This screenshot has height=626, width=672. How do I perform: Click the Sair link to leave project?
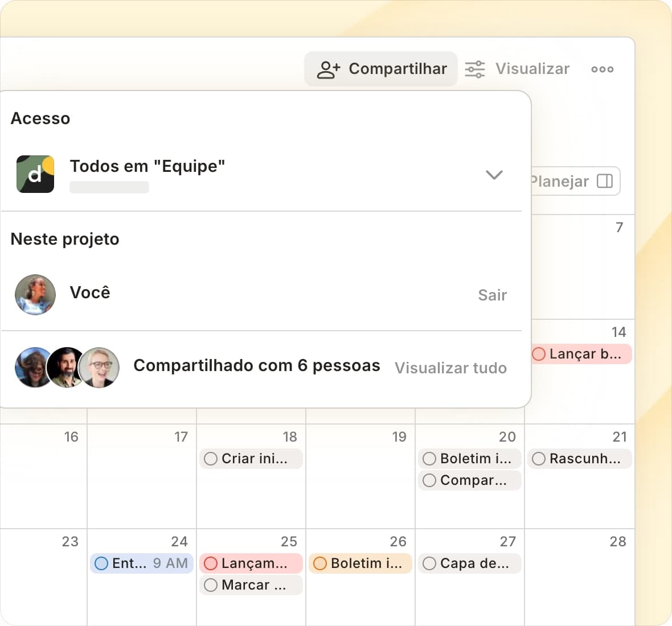pos(492,295)
